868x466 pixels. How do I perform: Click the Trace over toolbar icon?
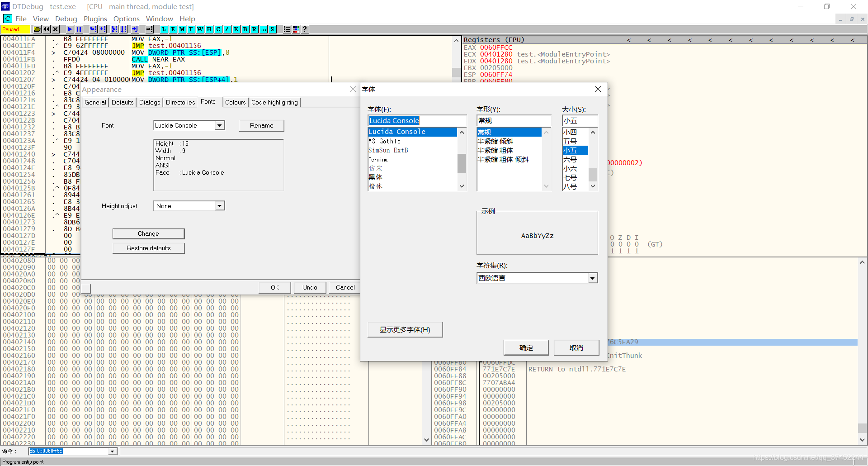pyautogui.click(x=123, y=29)
